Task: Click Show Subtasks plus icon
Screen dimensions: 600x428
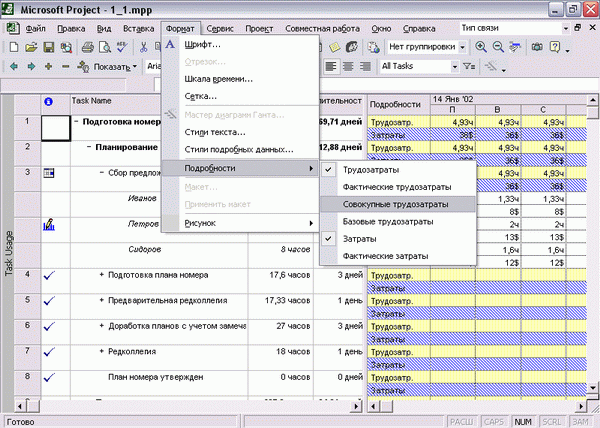Action: [x=48, y=66]
